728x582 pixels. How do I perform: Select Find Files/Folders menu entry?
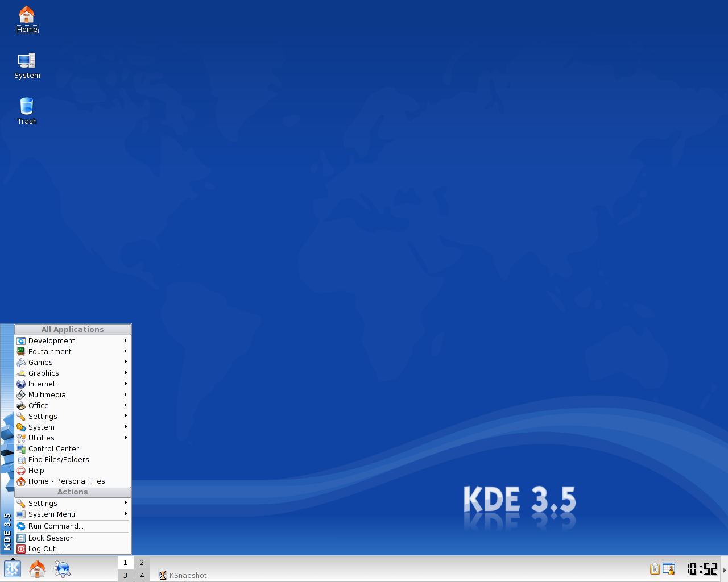59,460
